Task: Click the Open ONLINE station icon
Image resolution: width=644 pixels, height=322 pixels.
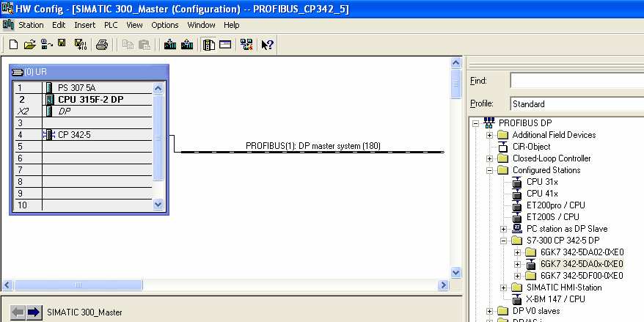Action: [46, 44]
